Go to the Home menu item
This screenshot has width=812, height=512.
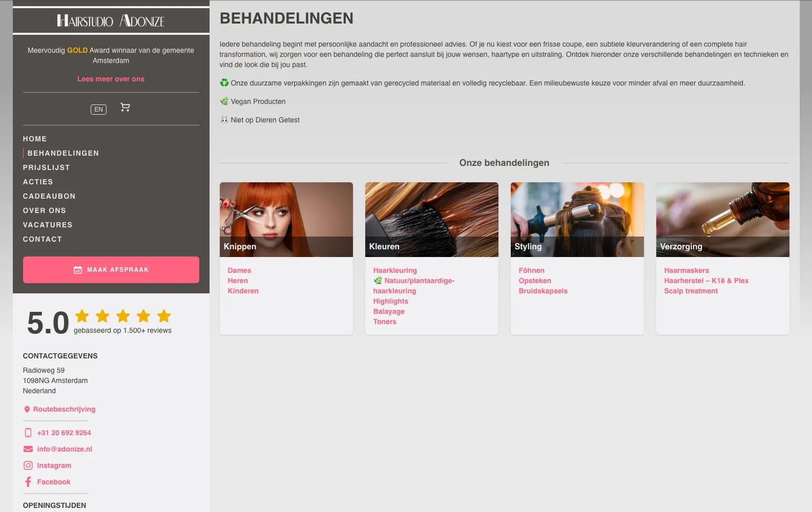click(35, 139)
